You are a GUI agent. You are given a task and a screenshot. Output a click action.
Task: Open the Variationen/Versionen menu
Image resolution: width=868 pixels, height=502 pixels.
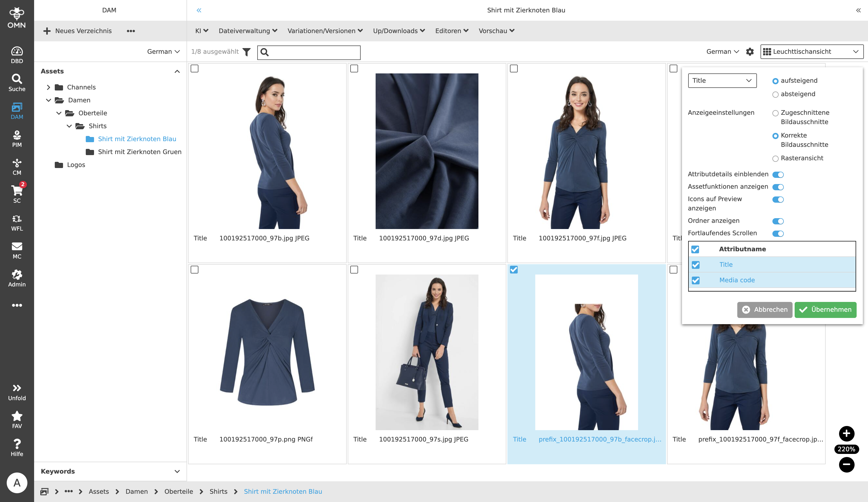pyautogui.click(x=325, y=31)
